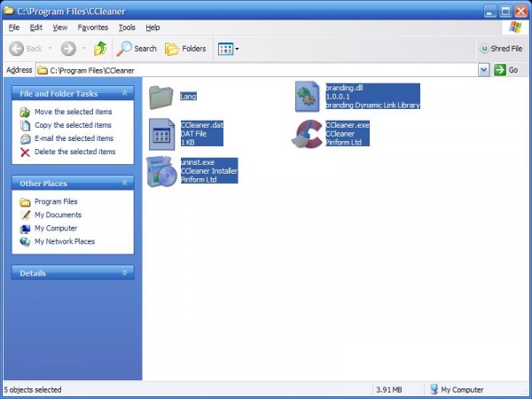
Task: Select the branding.dll file icon
Action: (x=307, y=97)
